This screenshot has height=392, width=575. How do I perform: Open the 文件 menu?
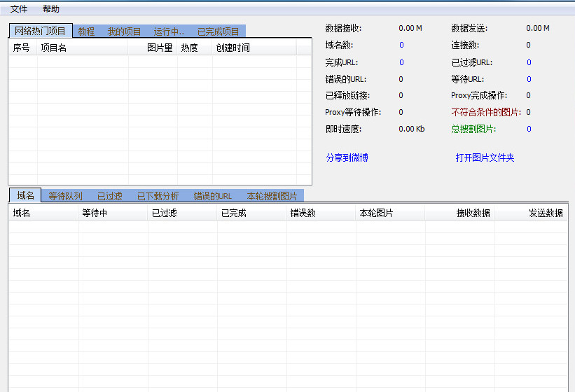[x=19, y=9]
